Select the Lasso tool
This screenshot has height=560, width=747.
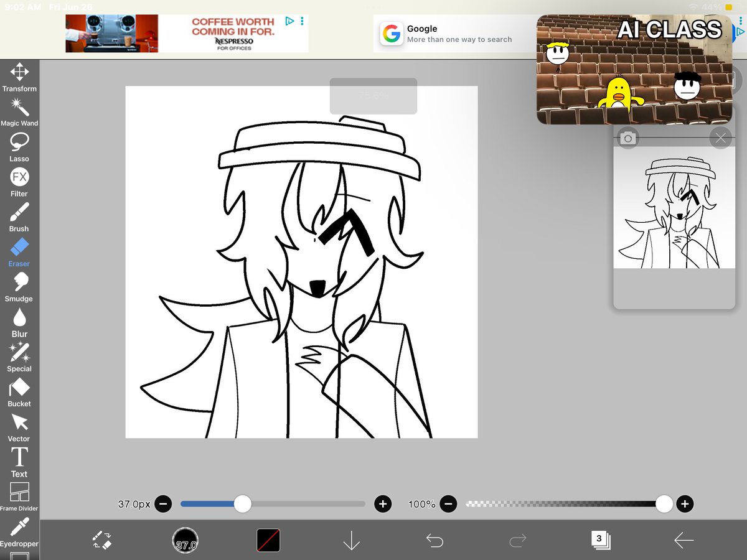pos(19,147)
